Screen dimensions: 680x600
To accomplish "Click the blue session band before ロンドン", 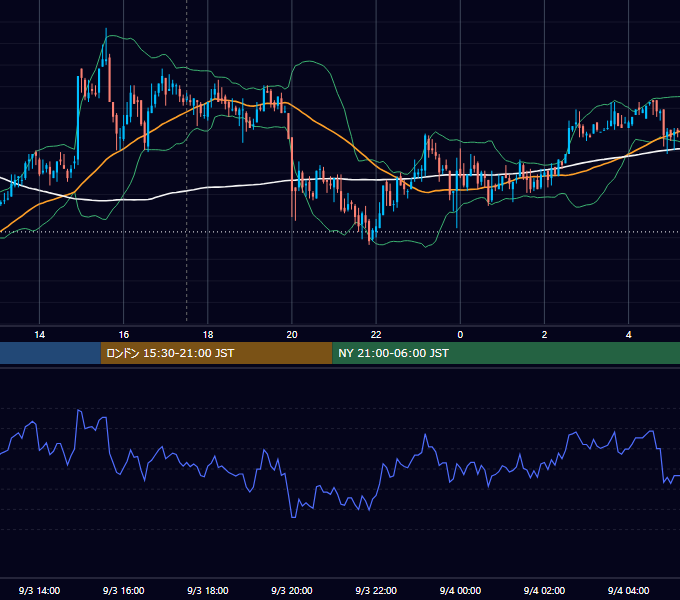I will (x=50, y=353).
